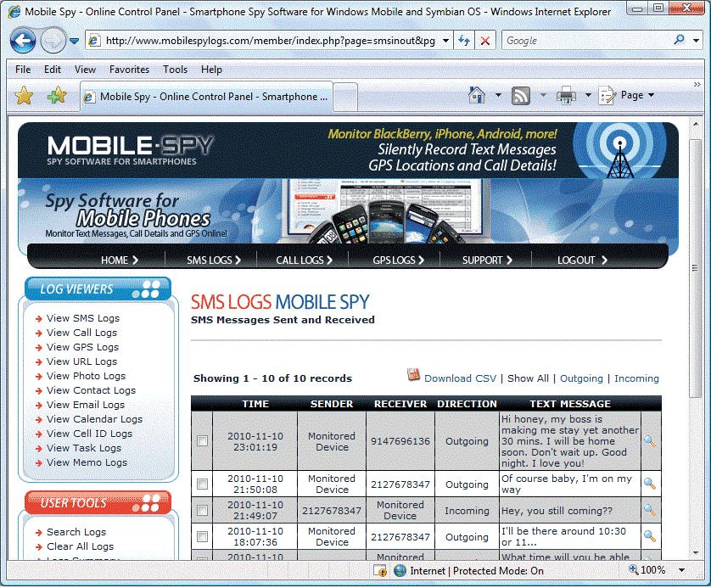Screen dimensions: 711x588
Task: Expand the address bar URL dropdown
Action: (x=446, y=41)
